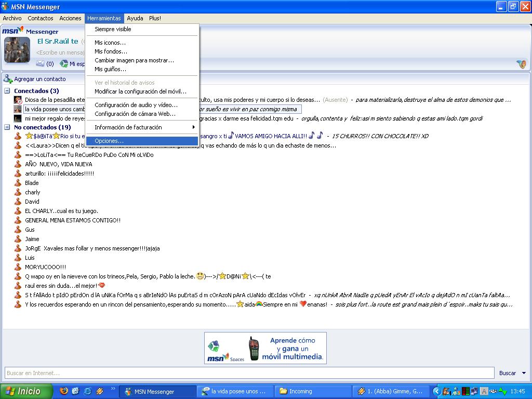Click display name El Sr.Raúl te
Viewport: 532px width, 399px height.
pyautogui.click(x=58, y=42)
